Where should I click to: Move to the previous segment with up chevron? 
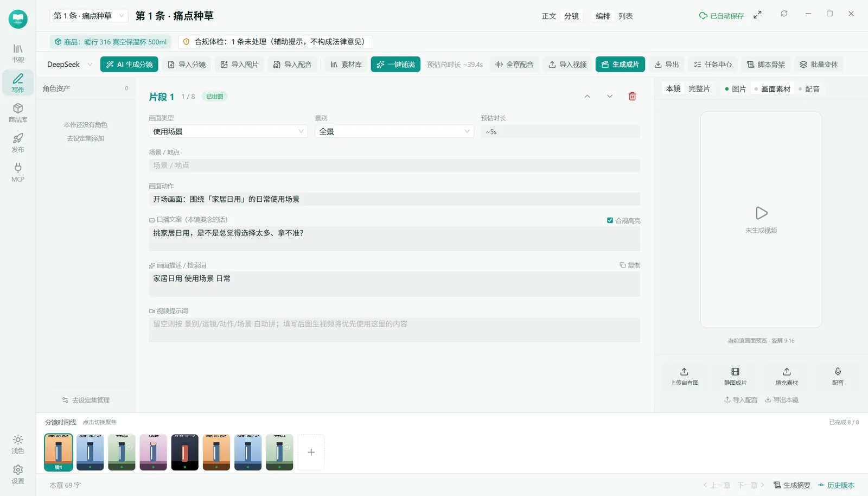click(x=587, y=97)
